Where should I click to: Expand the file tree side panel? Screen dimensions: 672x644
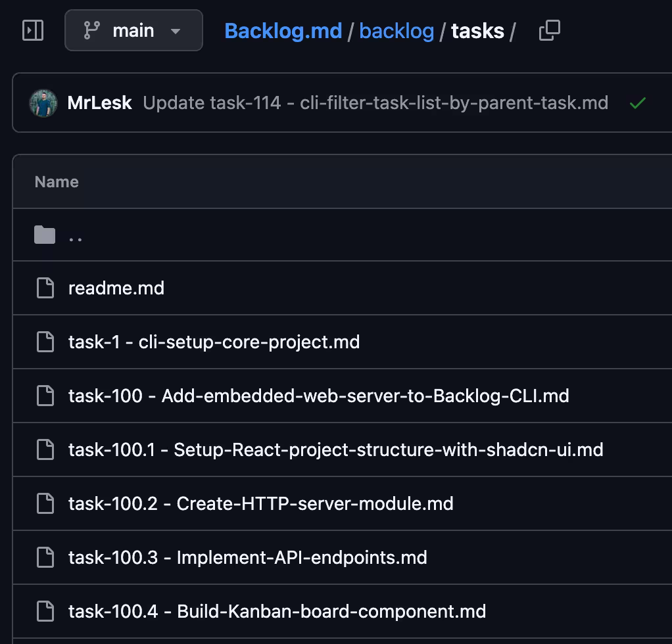(33, 30)
